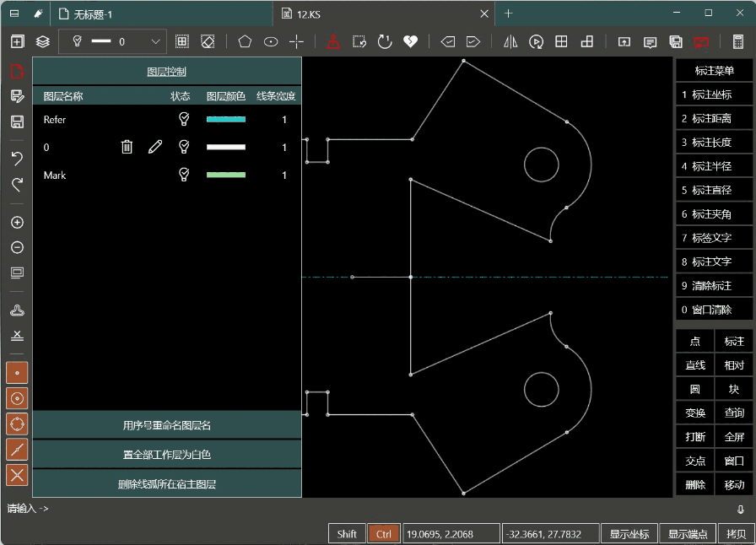
Task: Select the ellipse tool icon
Action: (x=271, y=41)
